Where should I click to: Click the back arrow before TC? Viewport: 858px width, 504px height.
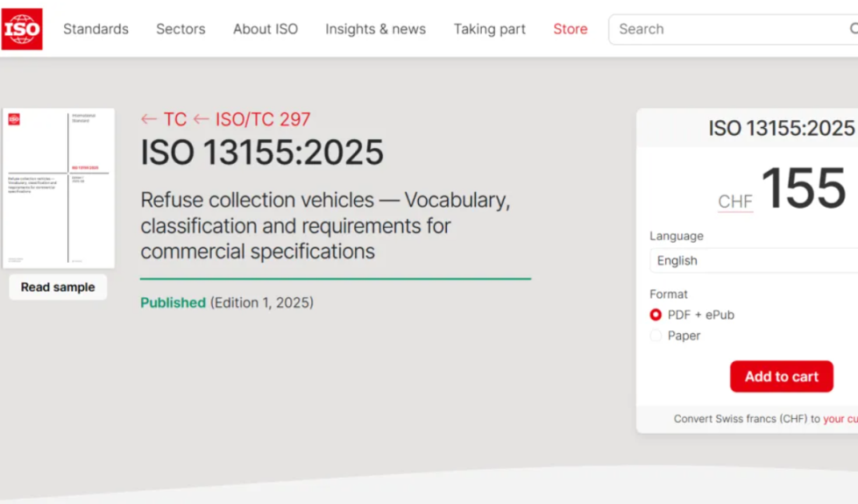tap(149, 119)
